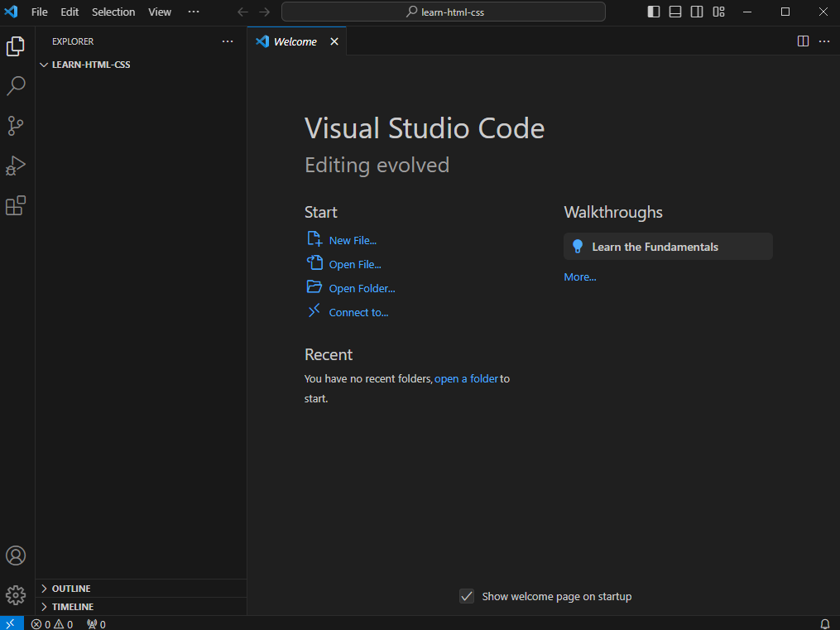Click the learn-html-css command center search box
This screenshot has width=840, height=630.
click(x=444, y=12)
